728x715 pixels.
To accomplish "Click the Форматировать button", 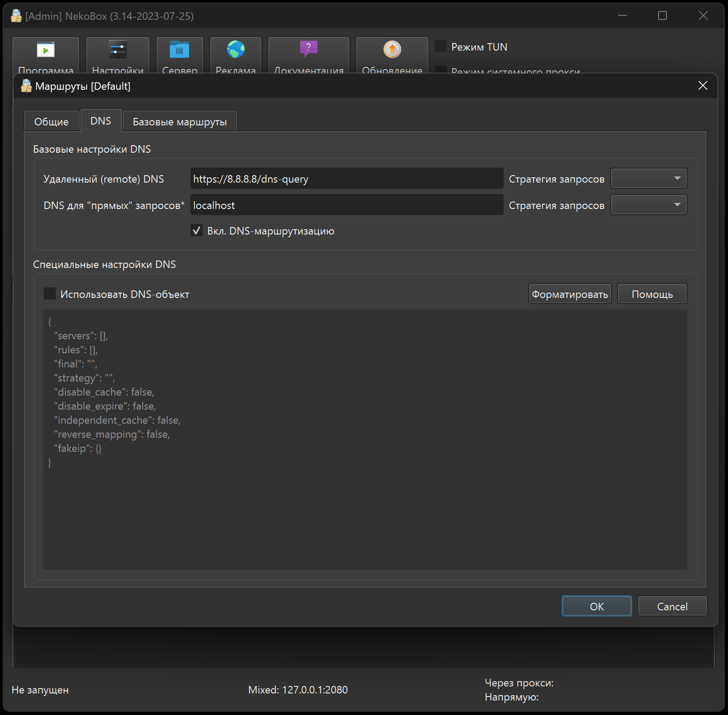I will point(570,294).
